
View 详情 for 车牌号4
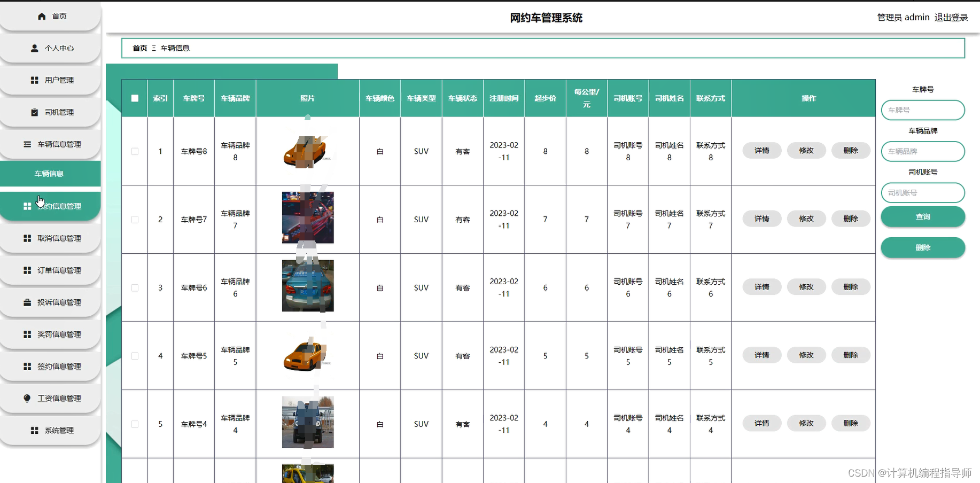click(x=762, y=423)
